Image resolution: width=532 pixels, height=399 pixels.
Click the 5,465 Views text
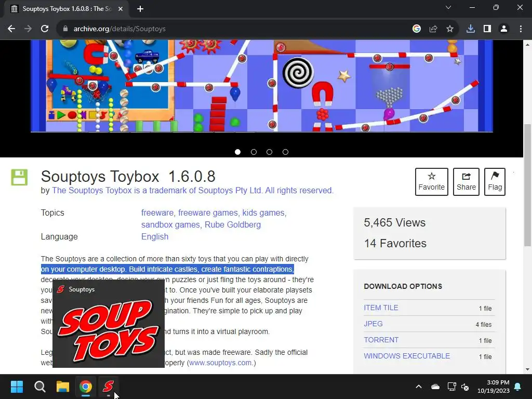[x=395, y=222]
